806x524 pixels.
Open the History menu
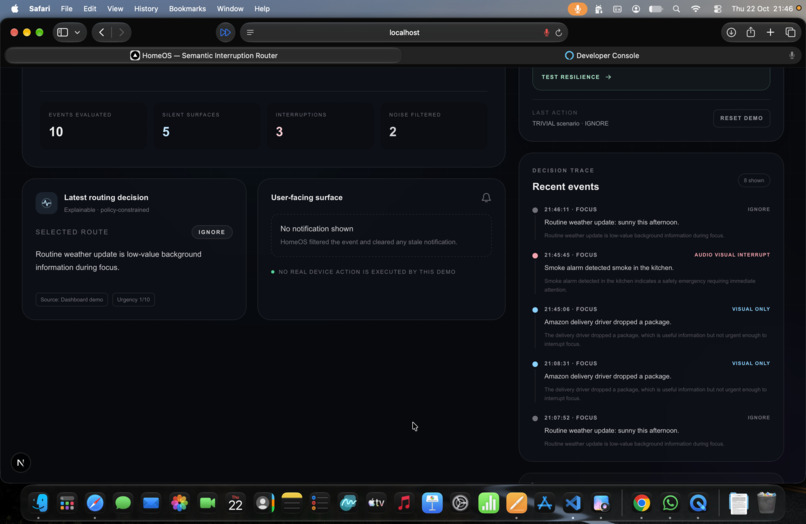click(x=146, y=9)
